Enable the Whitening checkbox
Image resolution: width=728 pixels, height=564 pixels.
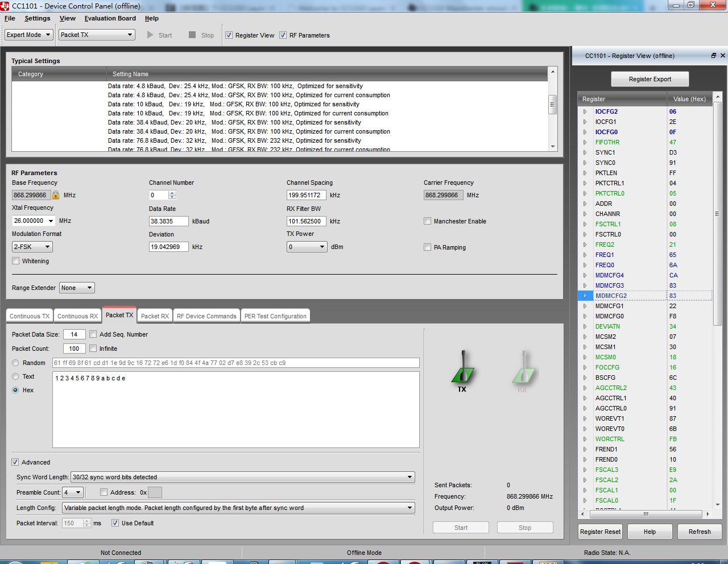(x=15, y=261)
